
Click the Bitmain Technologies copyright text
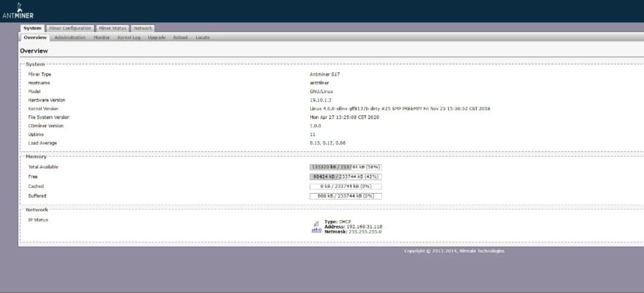pos(454,251)
